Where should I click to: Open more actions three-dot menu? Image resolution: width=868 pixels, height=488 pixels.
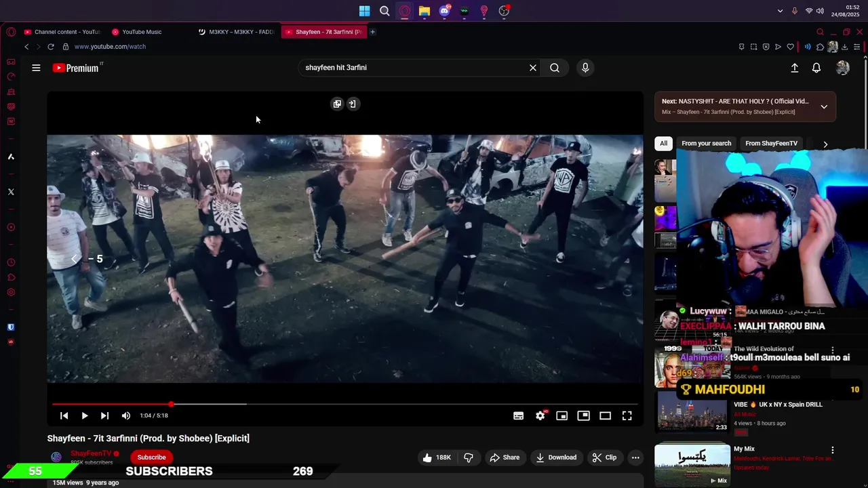[x=635, y=457]
